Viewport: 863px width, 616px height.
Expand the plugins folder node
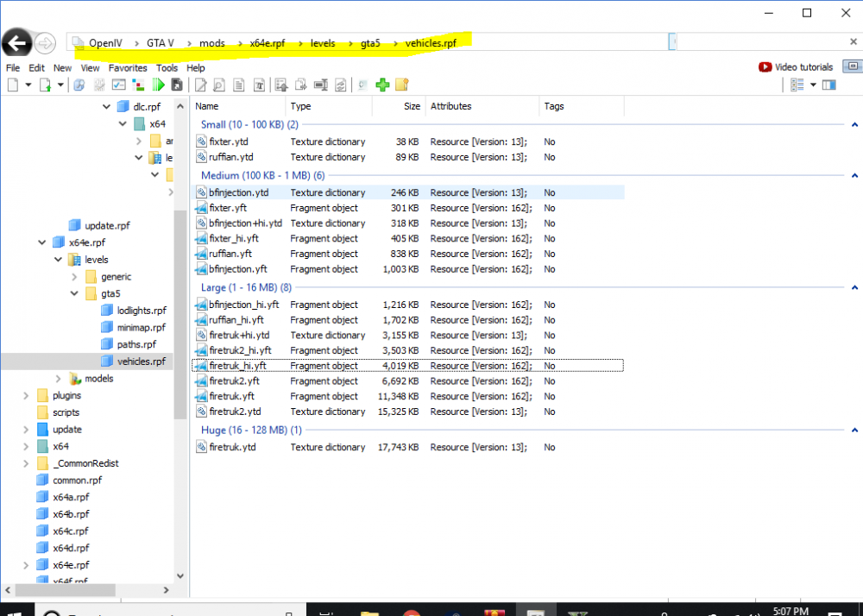(x=25, y=395)
